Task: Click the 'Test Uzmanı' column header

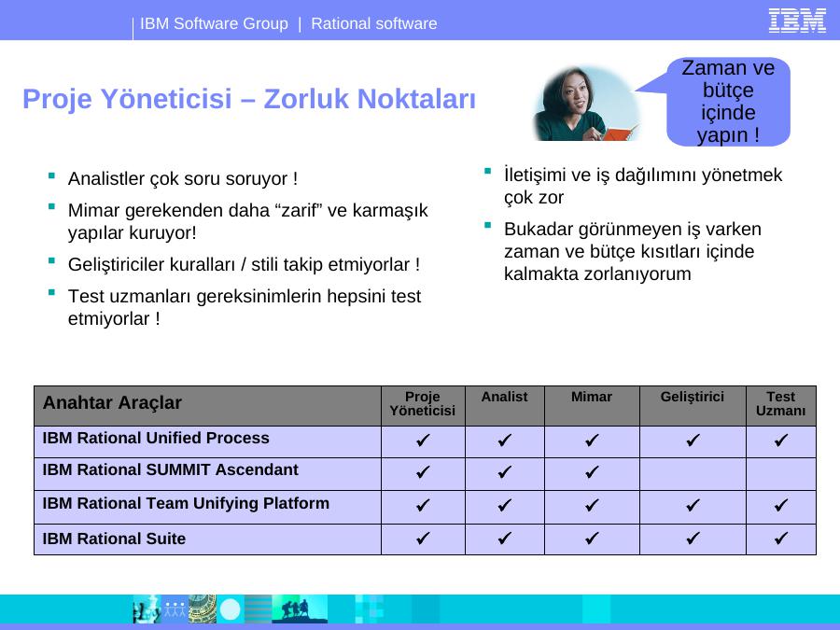Action: coord(780,403)
